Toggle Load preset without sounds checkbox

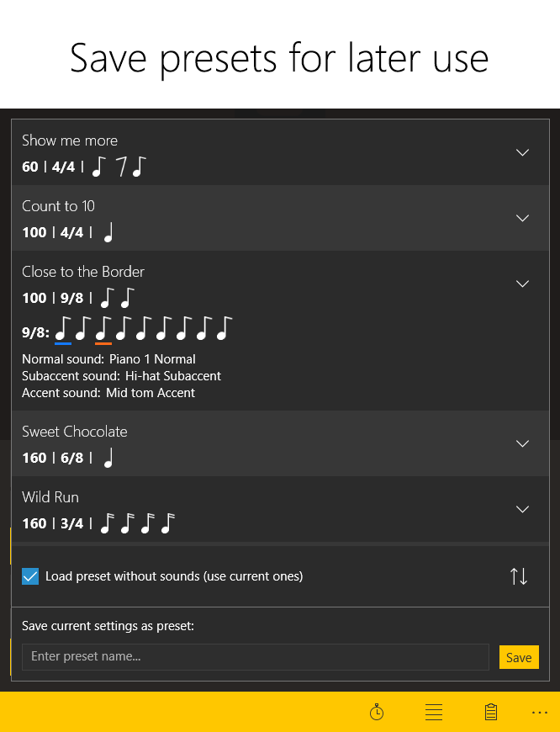(30, 576)
